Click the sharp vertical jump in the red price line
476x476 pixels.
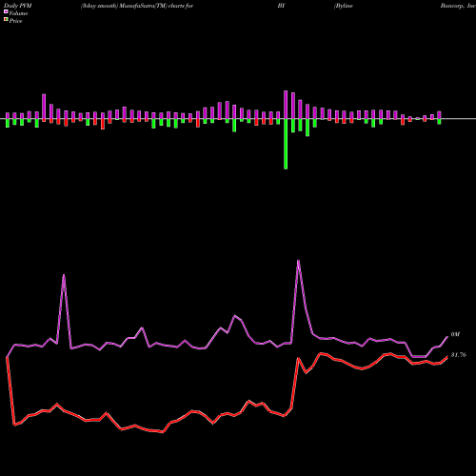pos(295,383)
